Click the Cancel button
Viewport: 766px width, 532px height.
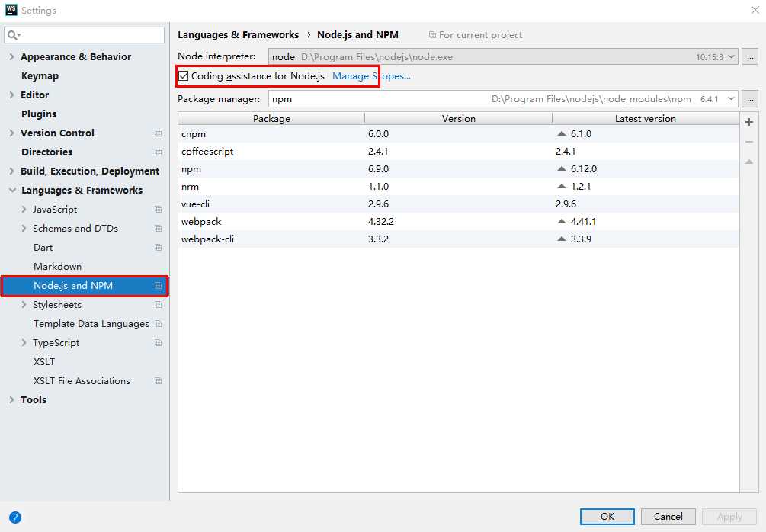[668, 516]
